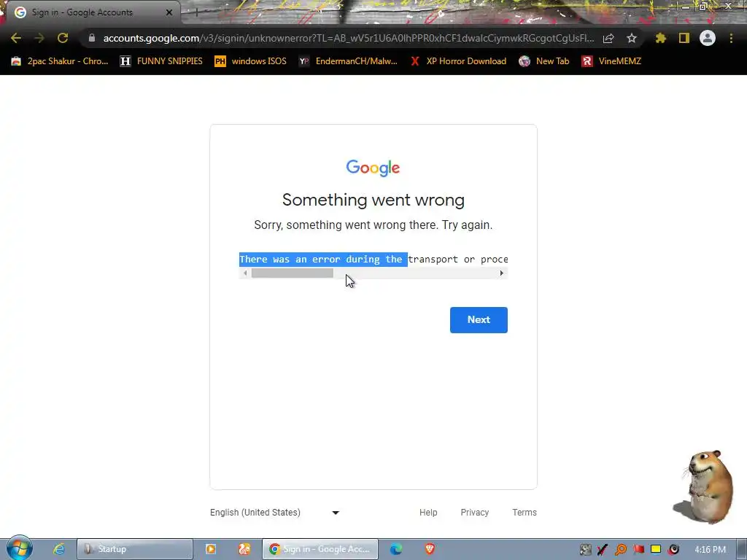Screen dimensions: 747x560
Task: Click the left scroll arrow of error text
Action: pos(245,273)
